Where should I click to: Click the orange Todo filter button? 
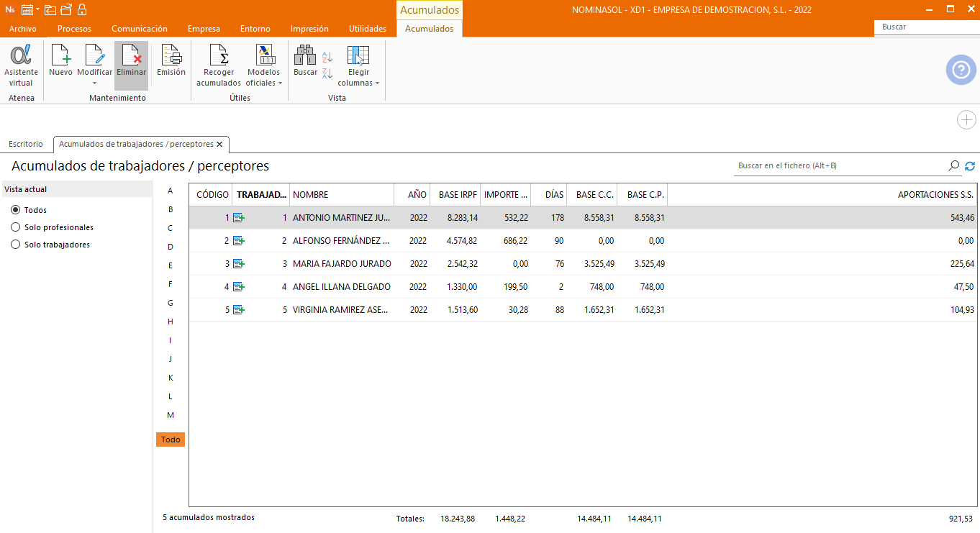171,439
